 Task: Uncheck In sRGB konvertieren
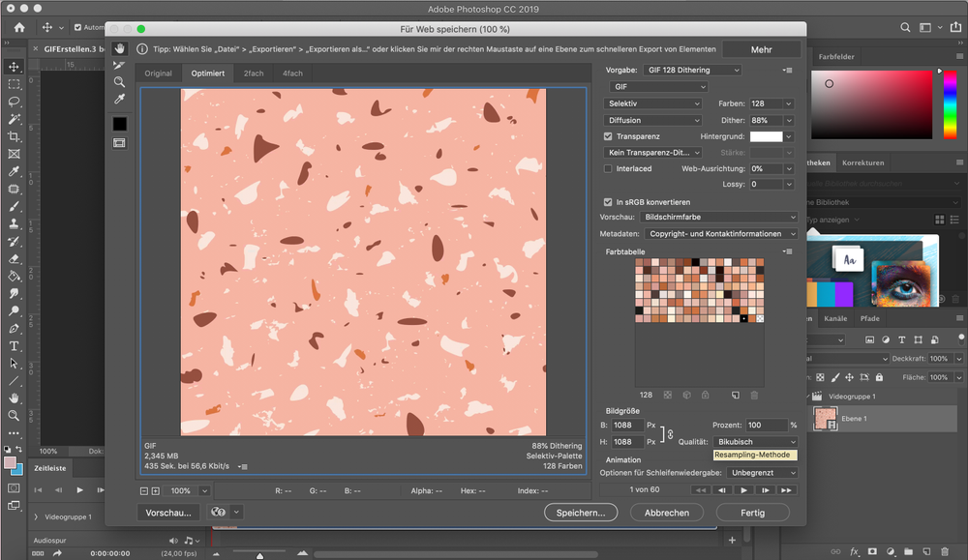click(606, 201)
